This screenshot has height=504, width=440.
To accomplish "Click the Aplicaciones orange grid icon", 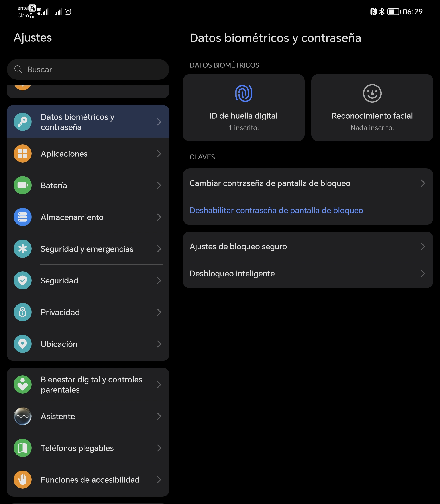I will 23,154.
